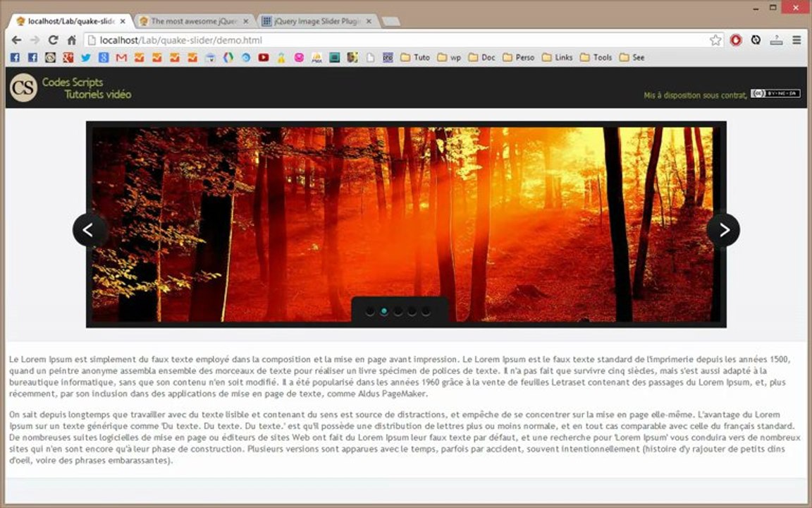Expand the wp bookmarks folder
812x508 pixels.
click(449, 58)
